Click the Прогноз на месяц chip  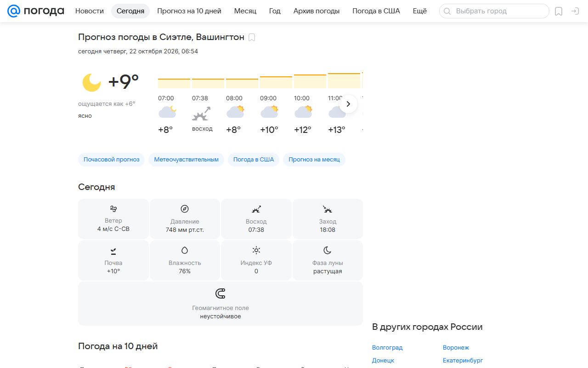pyautogui.click(x=314, y=160)
